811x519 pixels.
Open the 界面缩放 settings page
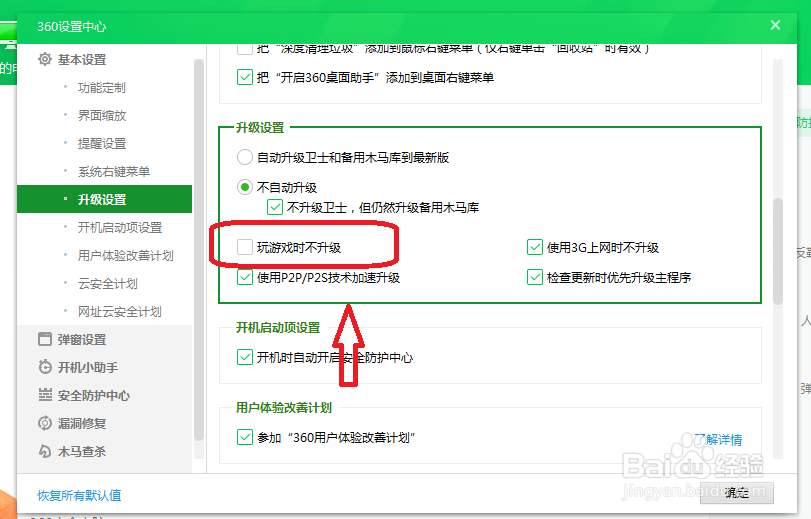click(102, 115)
